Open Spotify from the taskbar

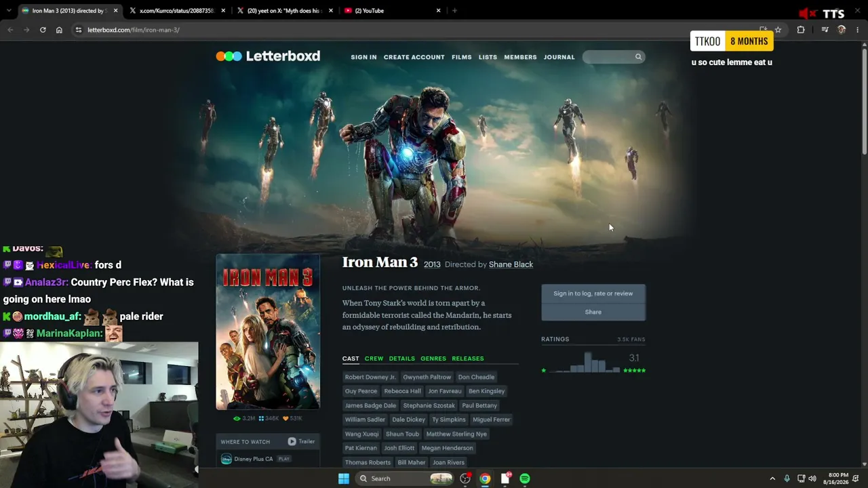point(525,479)
